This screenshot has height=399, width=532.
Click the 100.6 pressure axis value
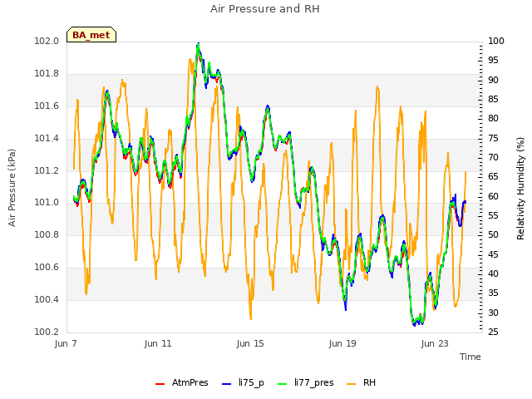47,268
